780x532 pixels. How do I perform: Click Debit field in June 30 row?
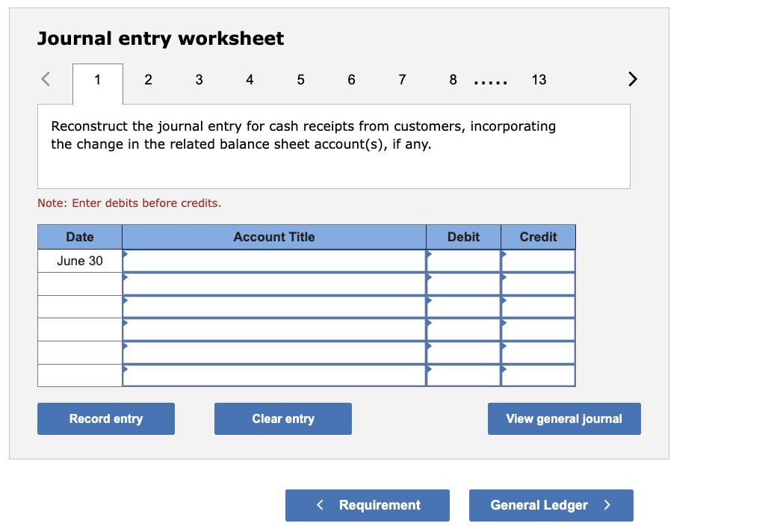click(464, 261)
